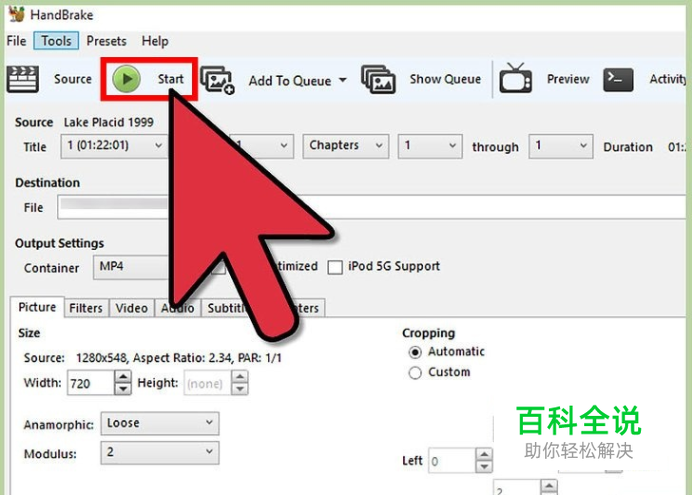Select the Custom cropping radio button
The height and width of the screenshot is (495, 692).
pyautogui.click(x=415, y=373)
